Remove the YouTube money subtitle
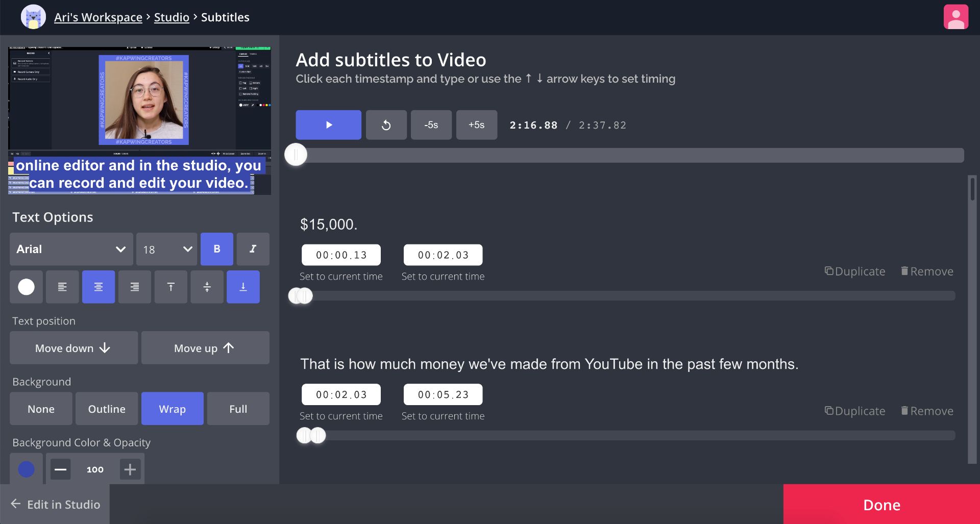The height and width of the screenshot is (524, 980). coord(927,411)
